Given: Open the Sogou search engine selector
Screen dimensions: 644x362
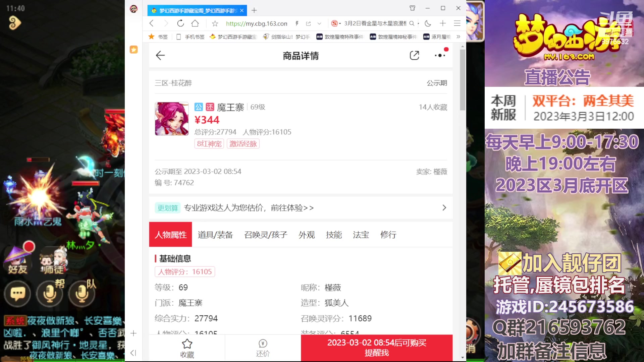Looking at the screenshot, I should (336, 23).
